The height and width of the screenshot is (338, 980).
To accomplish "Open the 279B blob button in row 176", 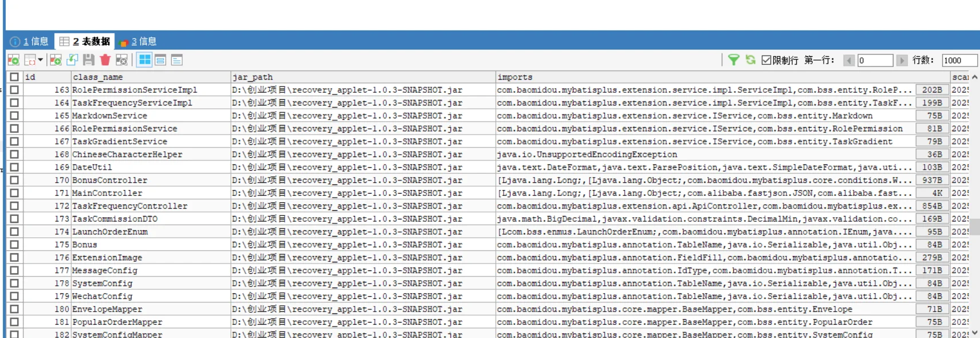I will [x=932, y=257].
